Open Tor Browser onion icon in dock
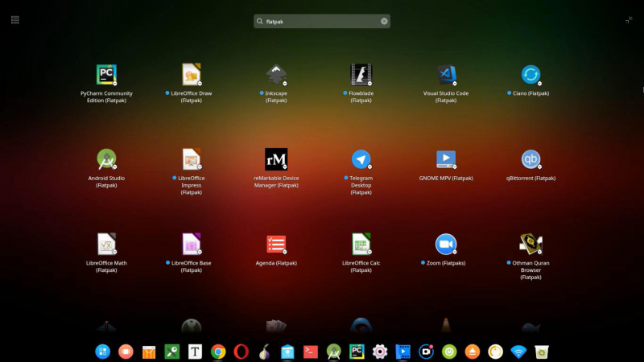Image resolution: width=644 pixels, height=362 pixels. click(265, 352)
